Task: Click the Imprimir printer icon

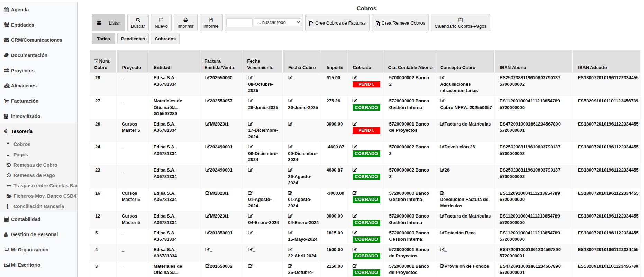Action: (x=185, y=20)
